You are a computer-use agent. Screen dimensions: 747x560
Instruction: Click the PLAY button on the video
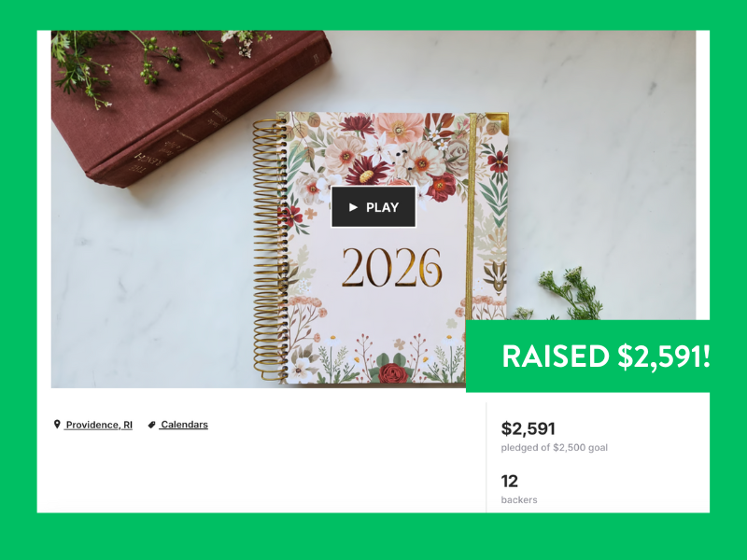373,207
